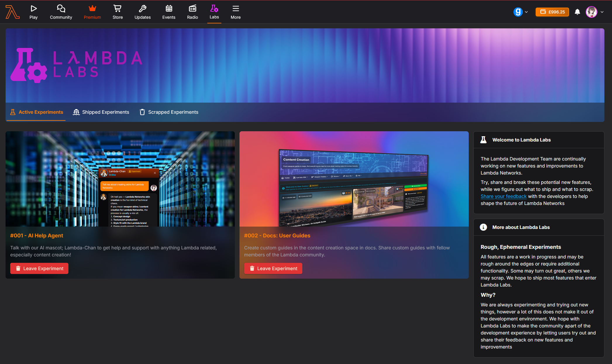Select the Active Experiments tab
The image size is (612, 364).
[37, 112]
